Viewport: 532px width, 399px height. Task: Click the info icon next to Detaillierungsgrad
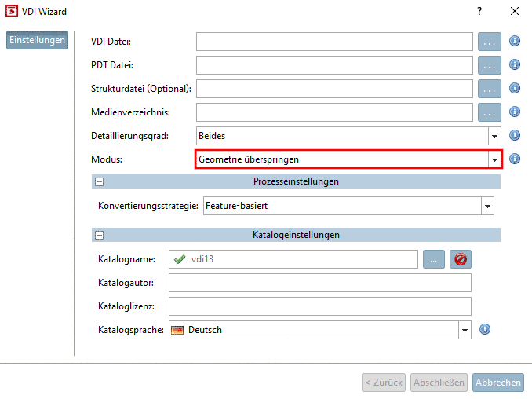pyautogui.click(x=515, y=136)
